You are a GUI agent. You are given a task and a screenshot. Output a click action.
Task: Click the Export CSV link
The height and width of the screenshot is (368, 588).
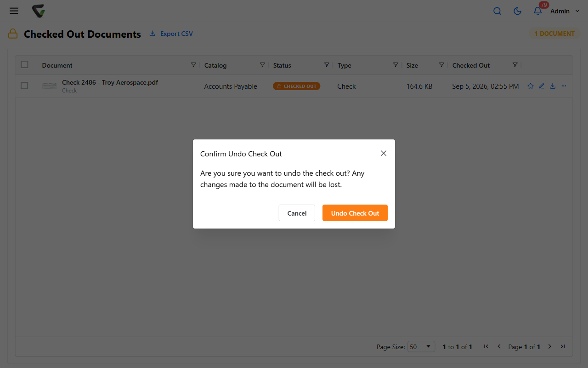click(171, 34)
